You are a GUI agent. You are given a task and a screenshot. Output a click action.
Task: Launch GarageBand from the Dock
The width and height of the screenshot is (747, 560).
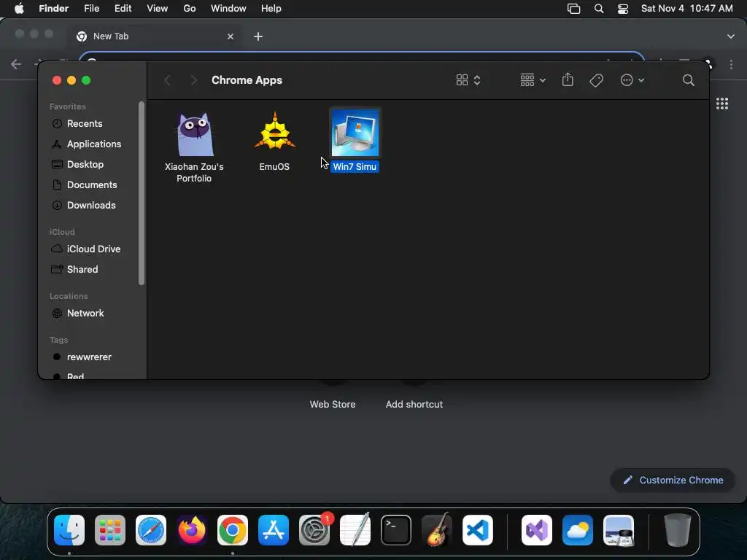437,530
